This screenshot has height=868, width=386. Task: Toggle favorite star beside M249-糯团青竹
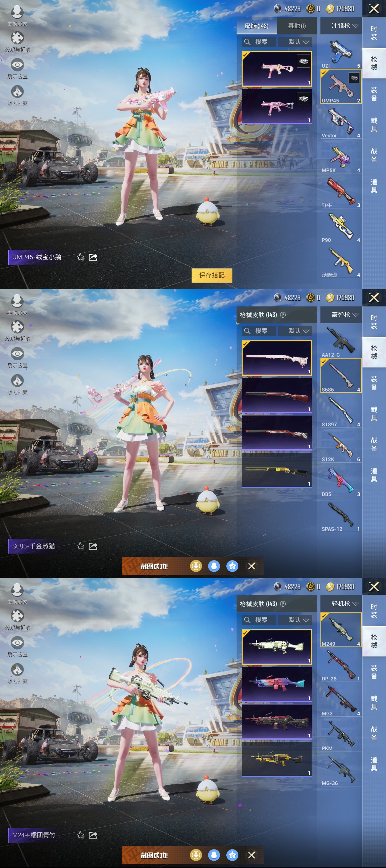80,835
